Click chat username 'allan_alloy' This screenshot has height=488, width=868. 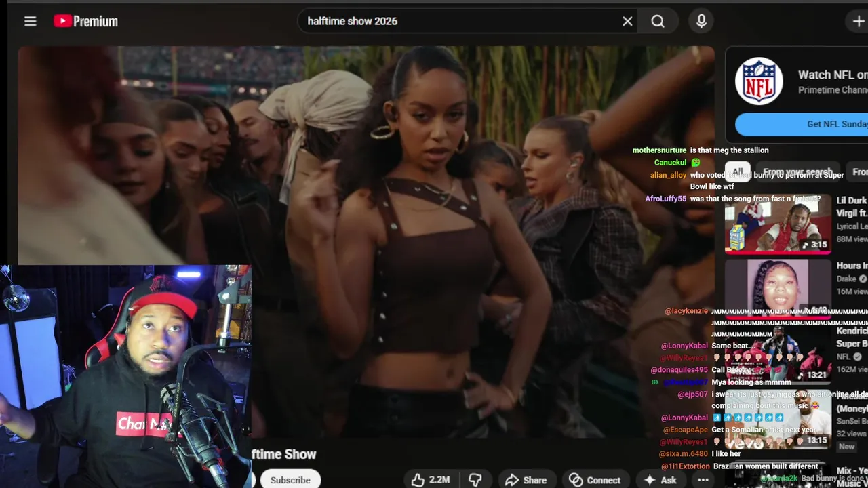(x=668, y=175)
